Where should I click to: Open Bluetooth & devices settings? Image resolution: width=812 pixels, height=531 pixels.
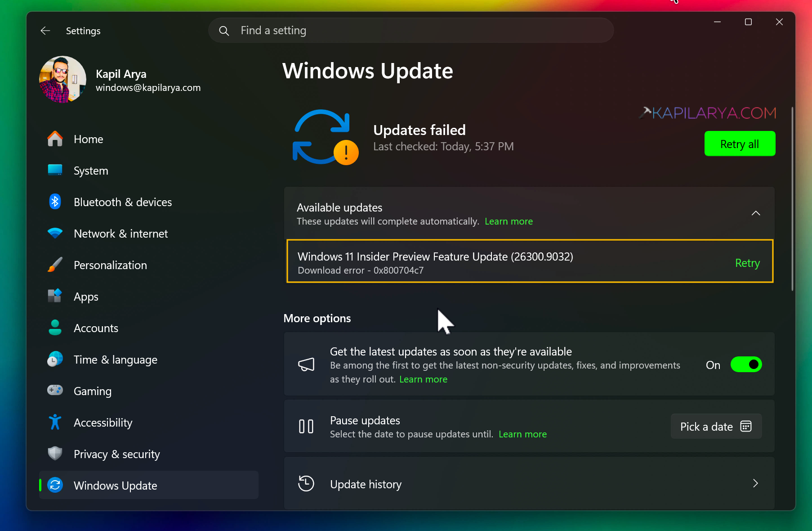point(149,202)
